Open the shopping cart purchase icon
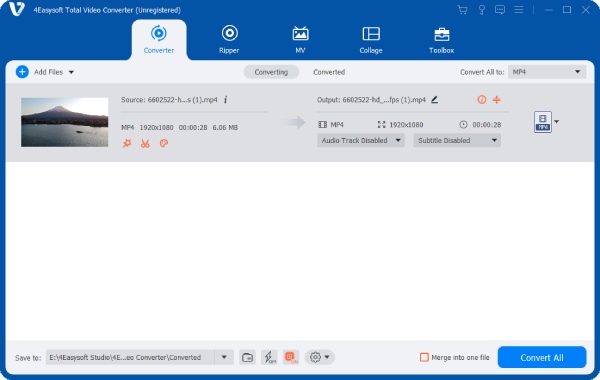The width and height of the screenshot is (600, 380). (x=463, y=10)
